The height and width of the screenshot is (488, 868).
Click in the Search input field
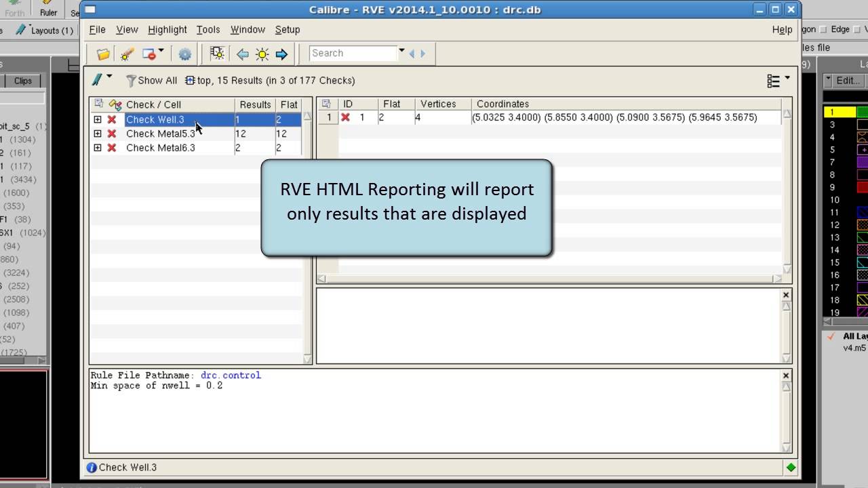(353, 54)
